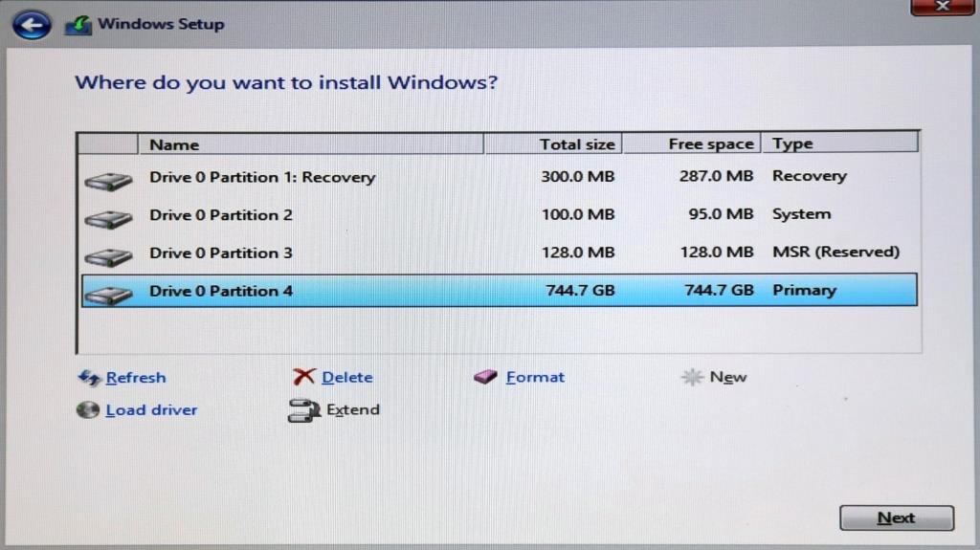Click the red X Delete icon
Image resolution: width=980 pixels, height=550 pixels.
(x=304, y=378)
